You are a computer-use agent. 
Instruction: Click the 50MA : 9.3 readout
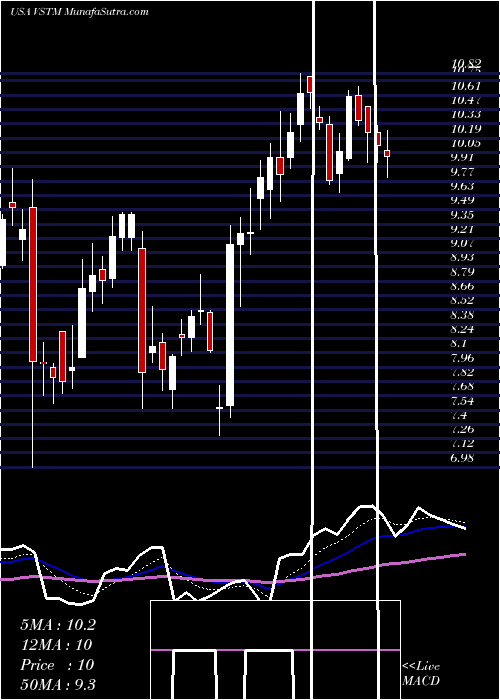[58, 685]
